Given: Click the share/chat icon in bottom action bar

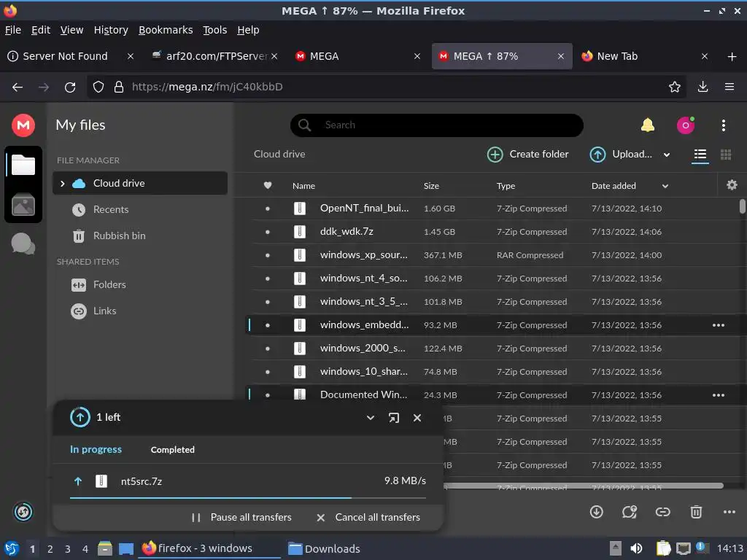Looking at the screenshot, I should pos(630,512).
